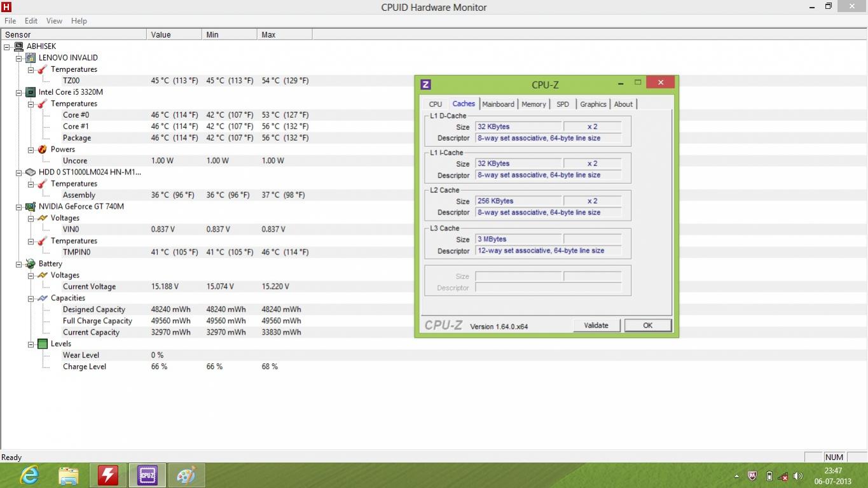Open File Explorer from the taskbar

click(x=69, y=475)
